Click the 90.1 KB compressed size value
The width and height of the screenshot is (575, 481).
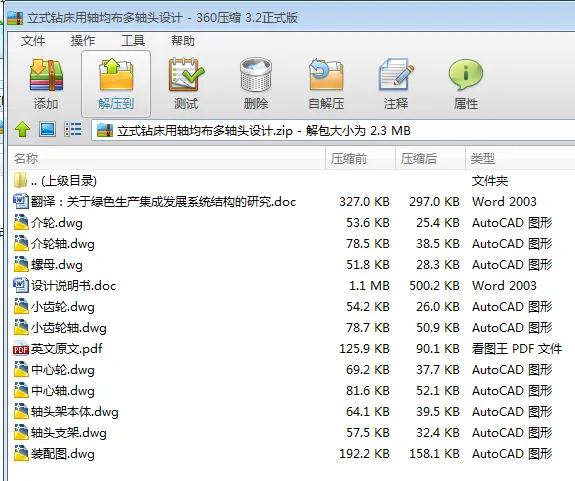tap(437, 349)
